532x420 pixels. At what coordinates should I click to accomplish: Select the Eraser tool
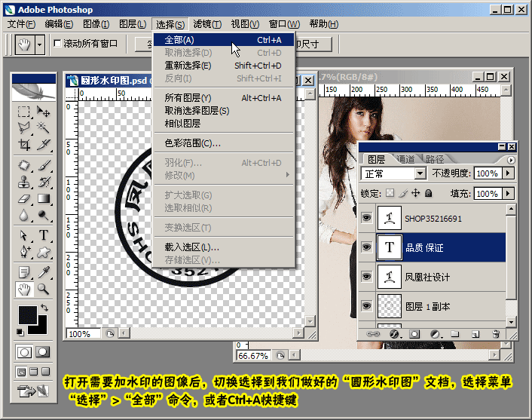24,198
